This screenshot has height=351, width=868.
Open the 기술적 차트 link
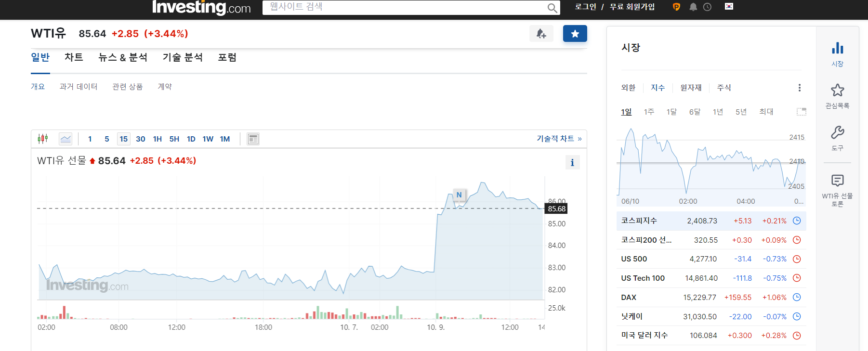[559, 139]
